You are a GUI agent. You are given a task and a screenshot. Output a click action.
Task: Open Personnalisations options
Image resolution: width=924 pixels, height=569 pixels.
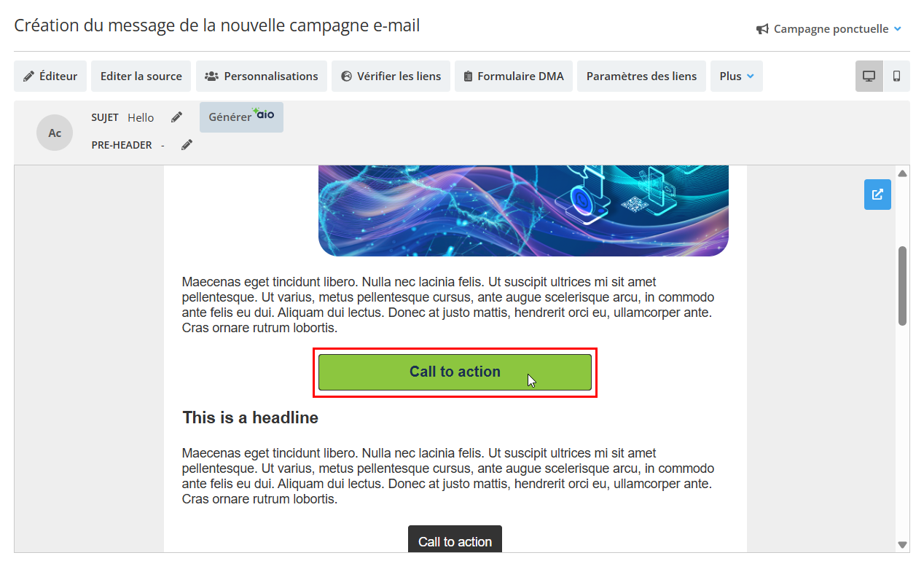tap(262, 76)
